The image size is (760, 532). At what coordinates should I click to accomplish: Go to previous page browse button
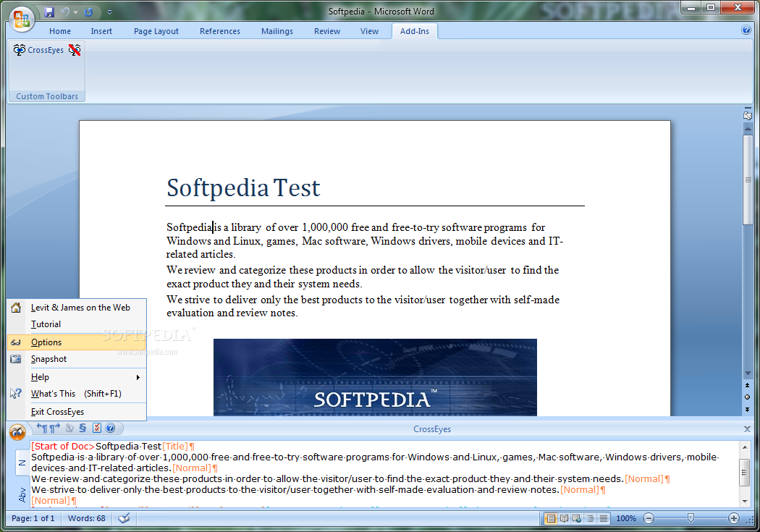point(748,385)
